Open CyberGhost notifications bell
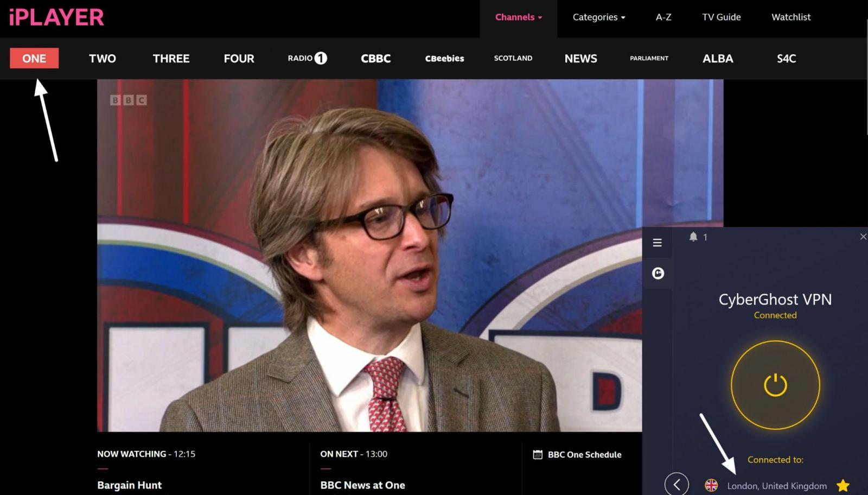 tap(693, 237)
